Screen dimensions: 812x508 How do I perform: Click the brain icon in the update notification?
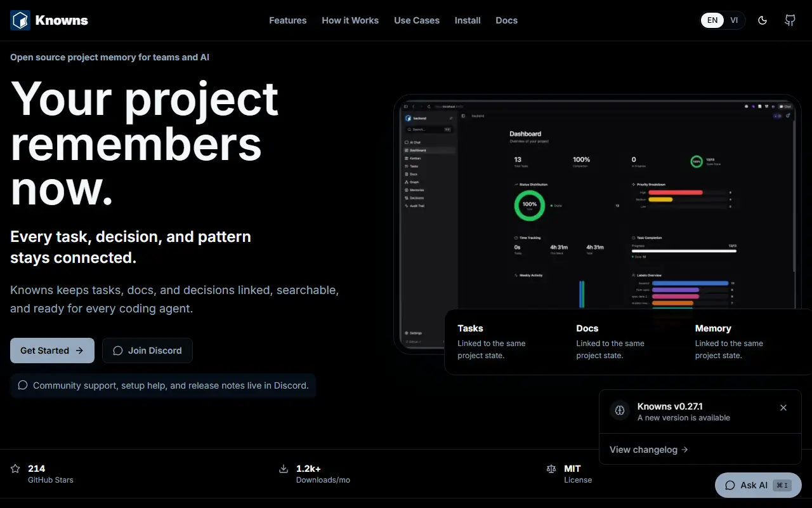(x=620, y=410)
